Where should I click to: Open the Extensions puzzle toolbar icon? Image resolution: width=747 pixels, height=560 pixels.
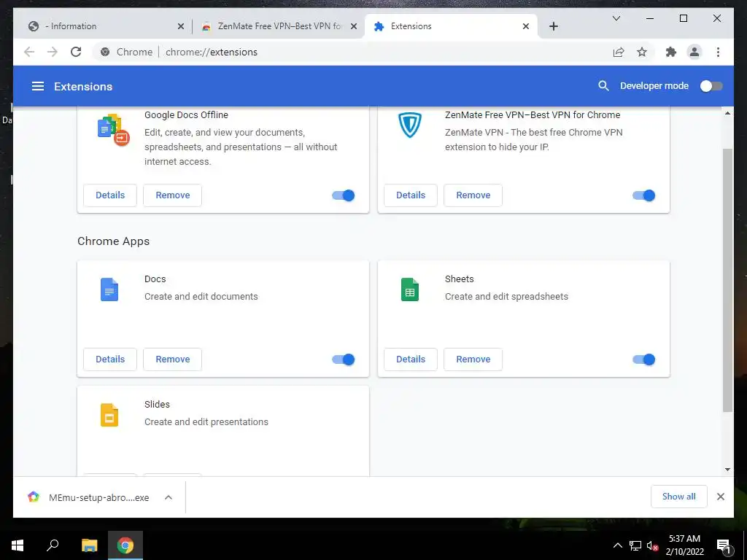(x=671, y=52)
